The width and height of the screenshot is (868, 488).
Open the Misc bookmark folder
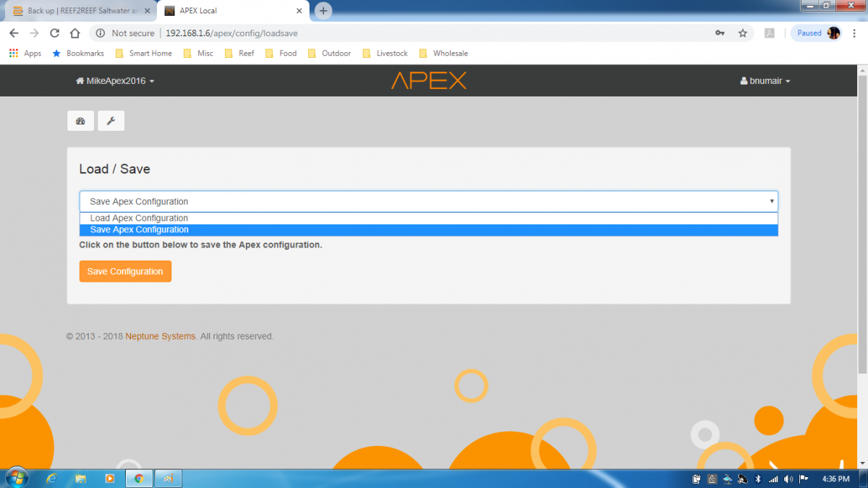tap(199, 54)
